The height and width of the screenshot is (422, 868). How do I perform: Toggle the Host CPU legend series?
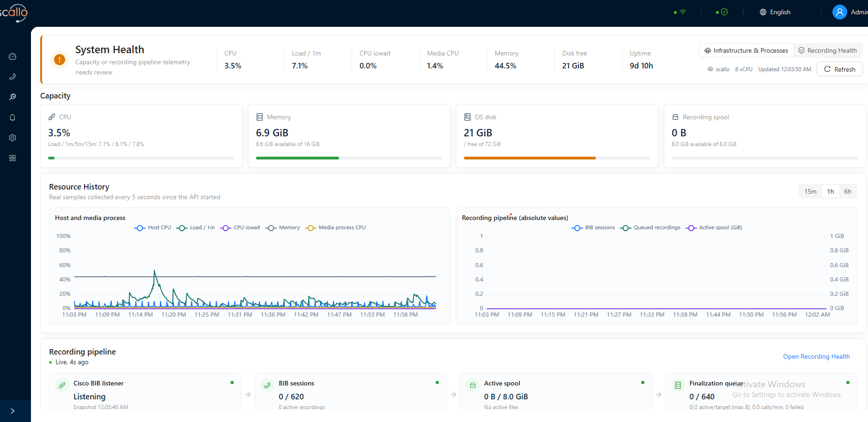click(152, 227)
